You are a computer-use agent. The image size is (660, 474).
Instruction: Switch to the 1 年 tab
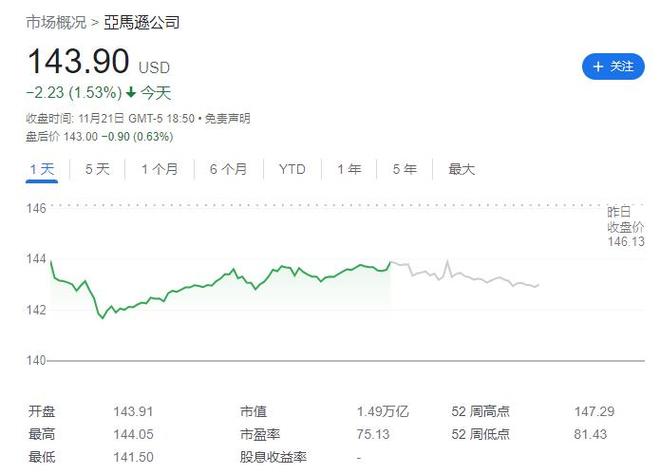(x=349, y=169)
